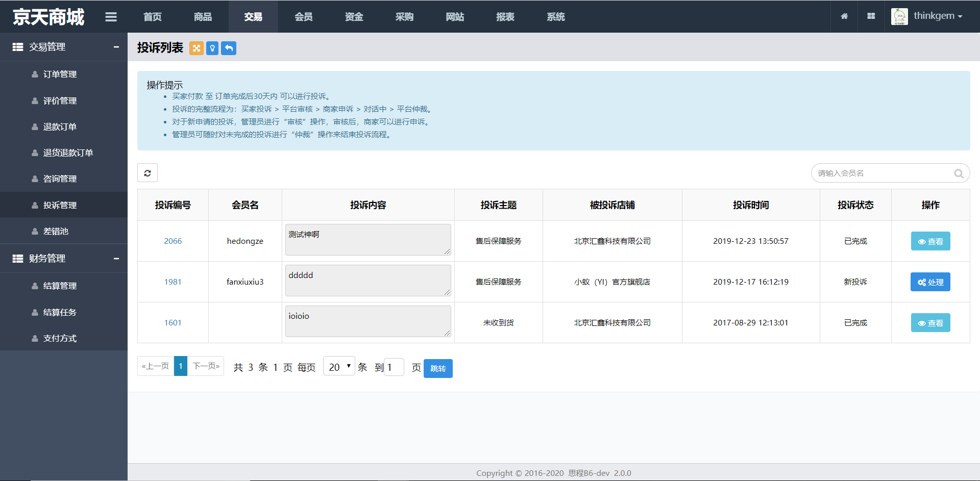The image size is (980, 481).
Task: Open 退货退款订单 in the sidebar
Action: 68,153
